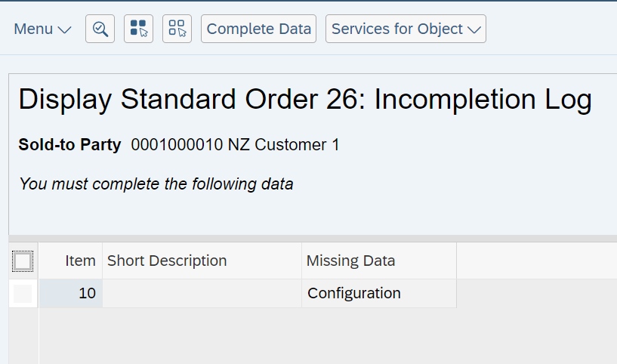
Task: Click the Deselect All toolbar icon
Action: 177,29
